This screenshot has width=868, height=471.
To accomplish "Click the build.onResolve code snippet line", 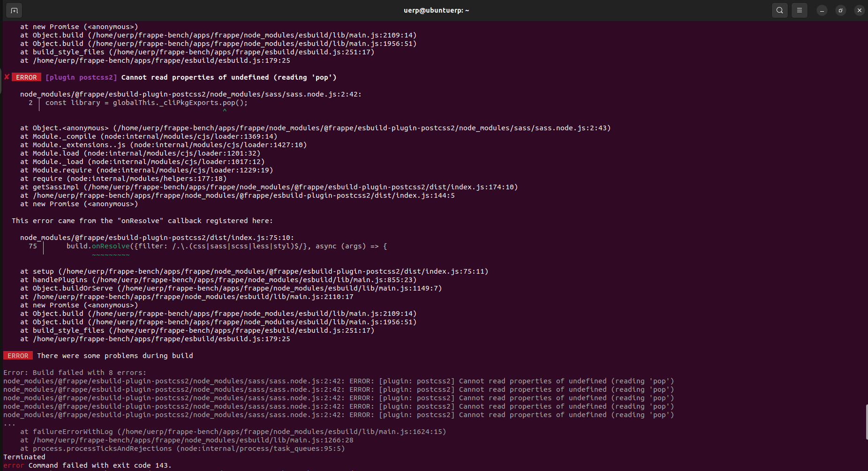I will pyautogui.click(x=225, y=246).
